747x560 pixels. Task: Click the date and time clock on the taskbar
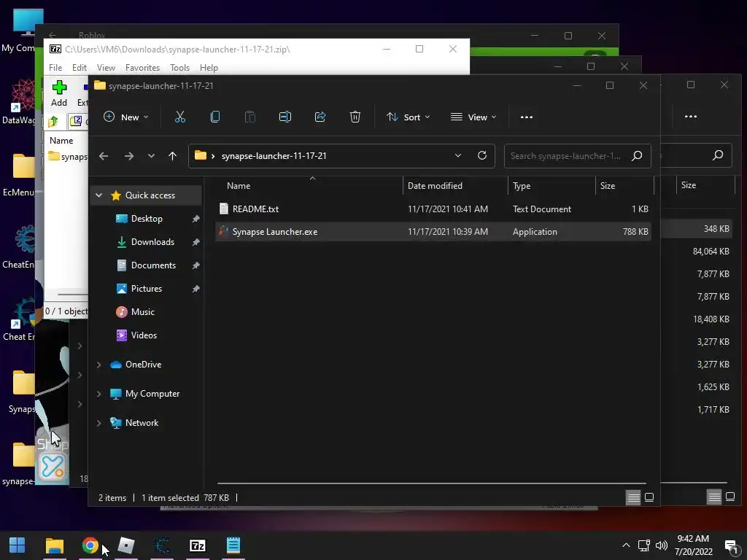click(693, 545)
